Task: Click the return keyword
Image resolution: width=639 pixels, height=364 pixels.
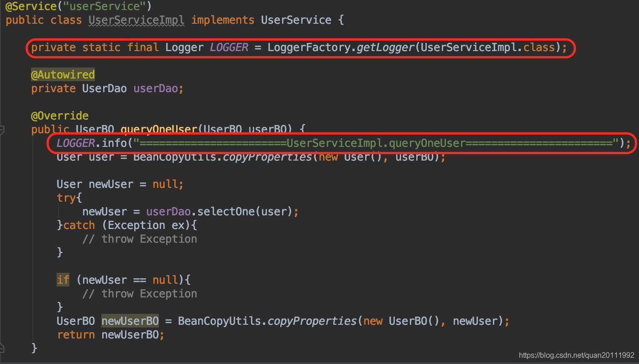Action: 76,335
